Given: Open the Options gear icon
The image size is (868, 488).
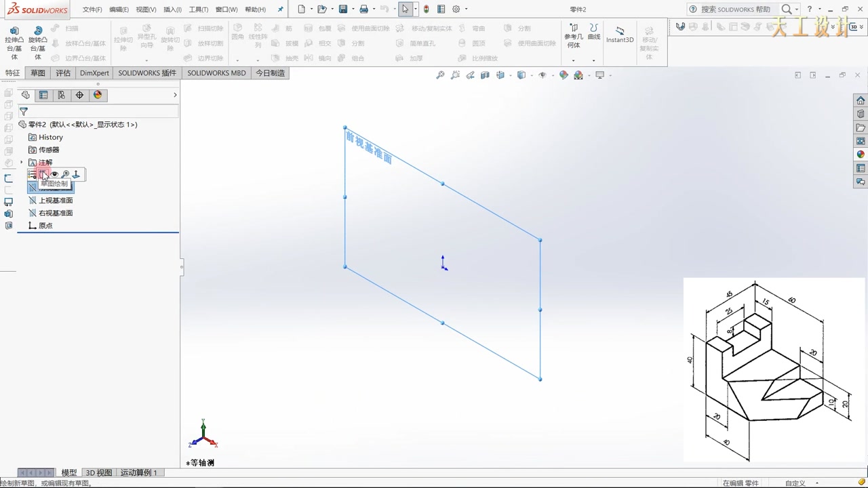Looking at the screenshot, I should (x=456, y=9).
